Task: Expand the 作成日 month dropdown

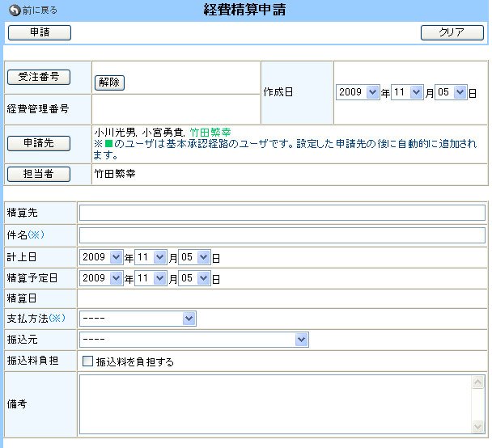Action: (407, 92)
